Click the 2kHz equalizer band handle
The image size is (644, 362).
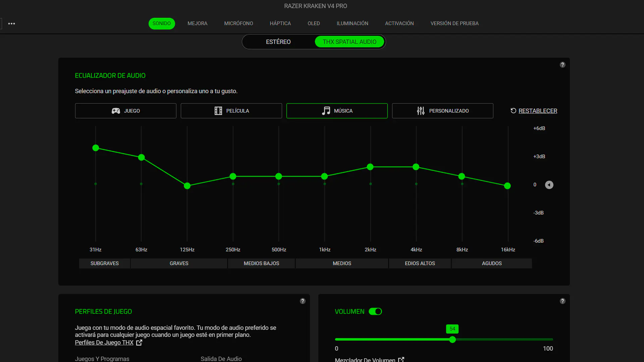pyautogui.click(x=370, y=167)
